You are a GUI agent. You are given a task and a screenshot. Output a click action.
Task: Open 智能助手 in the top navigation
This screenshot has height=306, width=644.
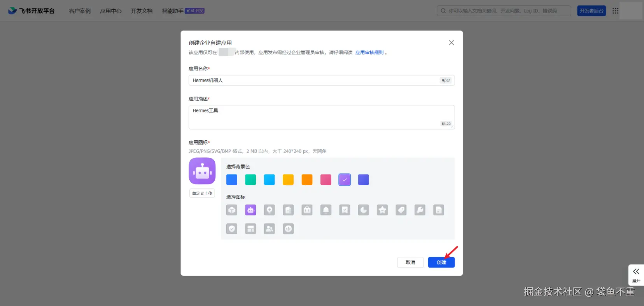click(x=172, y=11)
